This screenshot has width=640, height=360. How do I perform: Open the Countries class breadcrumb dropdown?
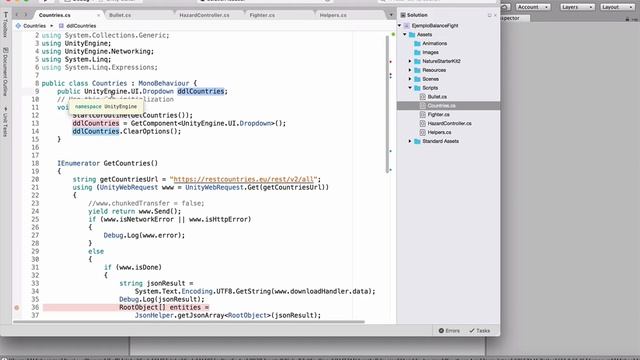click(35, 26)
